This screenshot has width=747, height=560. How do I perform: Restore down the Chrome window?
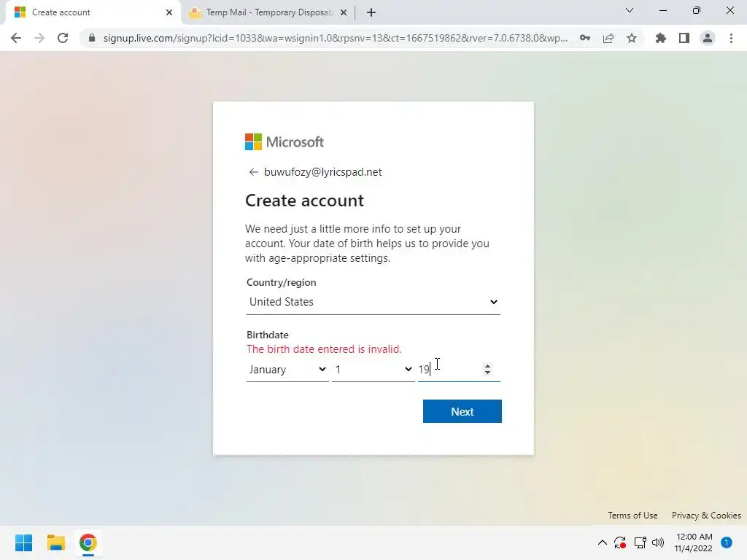pos(697,10)
